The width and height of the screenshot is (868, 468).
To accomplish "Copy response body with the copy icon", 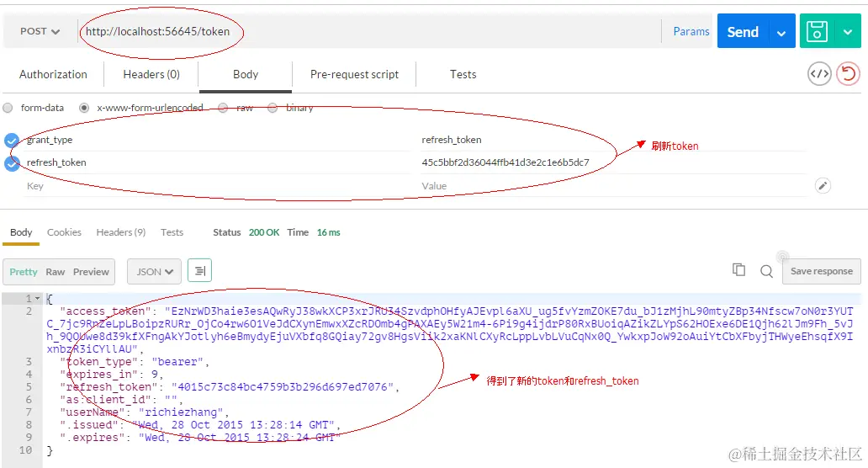I will (x=738, y=270).
